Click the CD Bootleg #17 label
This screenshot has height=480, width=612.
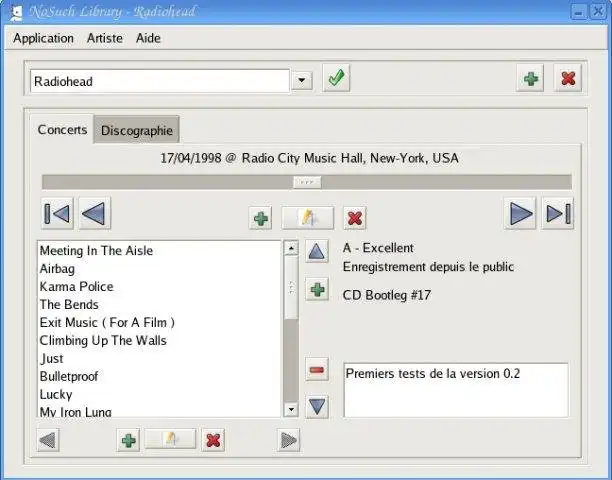pyautogui.click(x=387, y=295)
